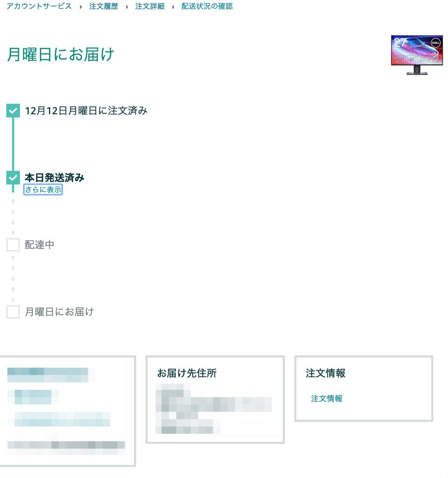Click the 配達中 step label

(39, 245)
